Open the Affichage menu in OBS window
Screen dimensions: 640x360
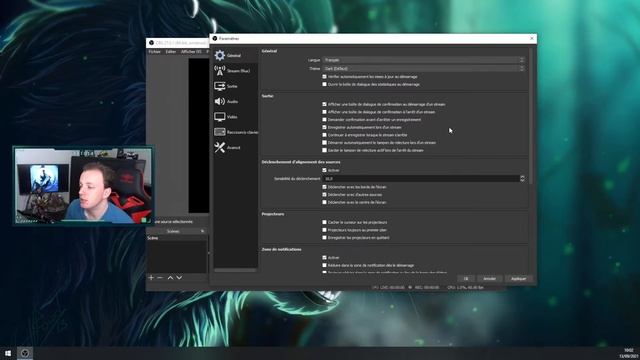[x=191, y=52]
